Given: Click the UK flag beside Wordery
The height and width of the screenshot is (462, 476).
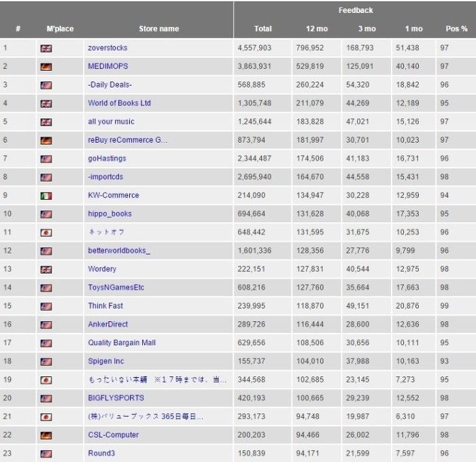Looking at the screenshot, I should pyautogui.click(x=46, y=269).
